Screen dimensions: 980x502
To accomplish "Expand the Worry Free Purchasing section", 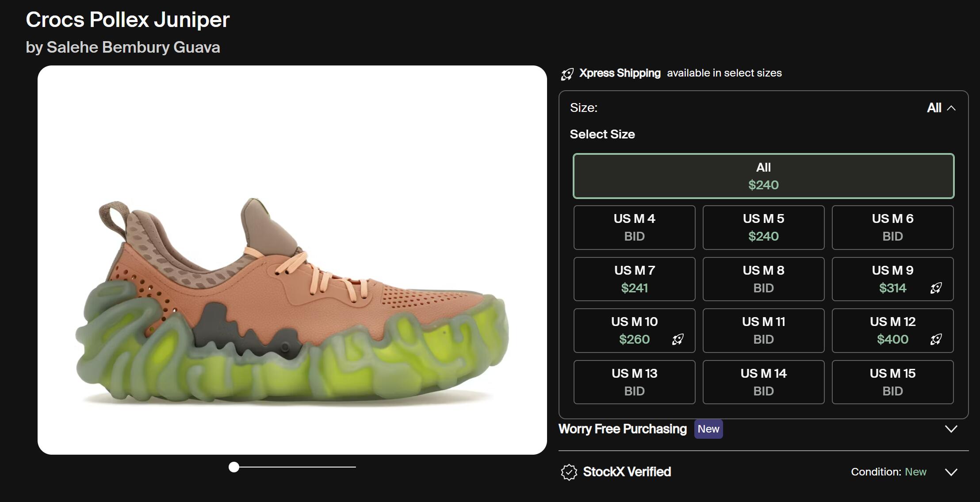I will pos(951,429).
